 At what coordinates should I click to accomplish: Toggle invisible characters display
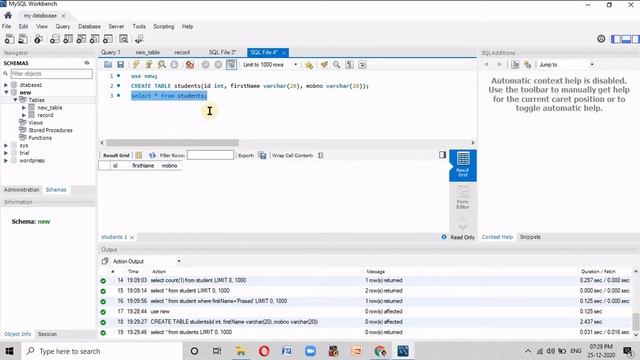[349, 64]
